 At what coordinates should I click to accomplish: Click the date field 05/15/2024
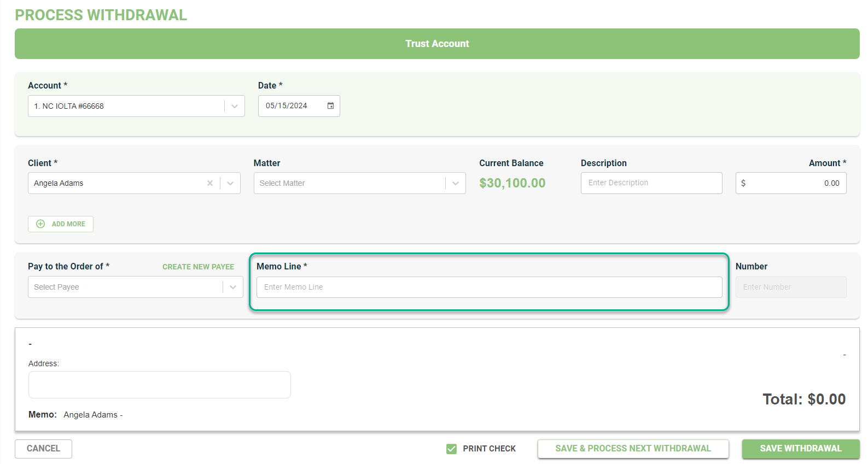299,106
